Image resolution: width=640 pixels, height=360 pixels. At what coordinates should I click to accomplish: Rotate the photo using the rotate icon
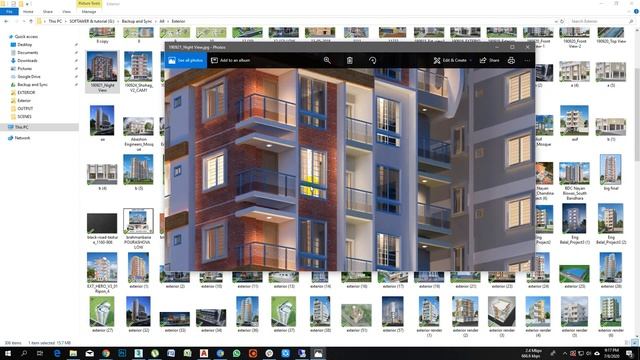[372, 60]
